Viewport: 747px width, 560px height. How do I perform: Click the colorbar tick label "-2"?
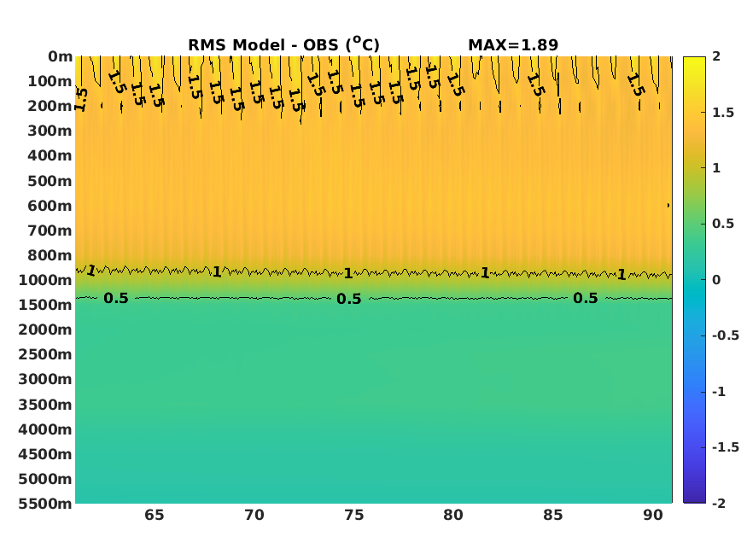[719, 504]
